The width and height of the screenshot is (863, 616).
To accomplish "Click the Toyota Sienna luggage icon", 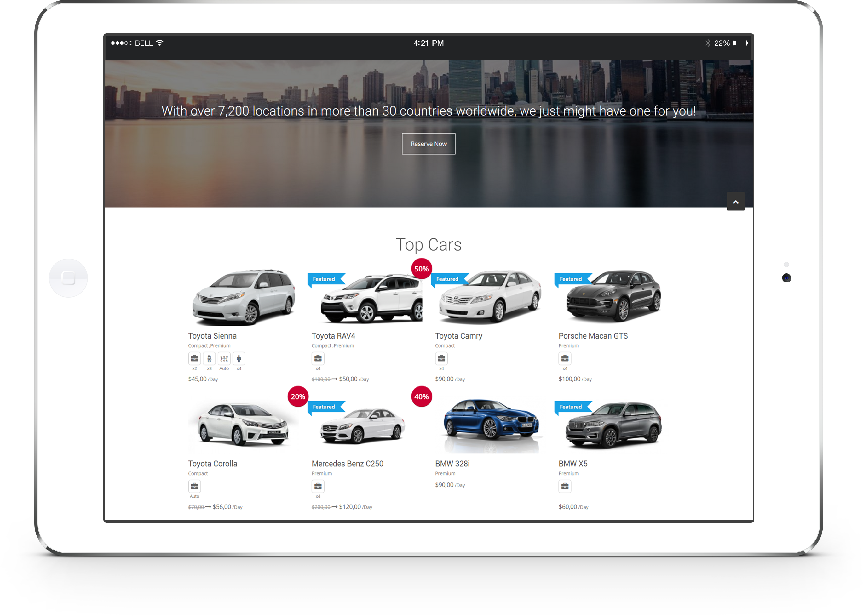I will (194, 358).
